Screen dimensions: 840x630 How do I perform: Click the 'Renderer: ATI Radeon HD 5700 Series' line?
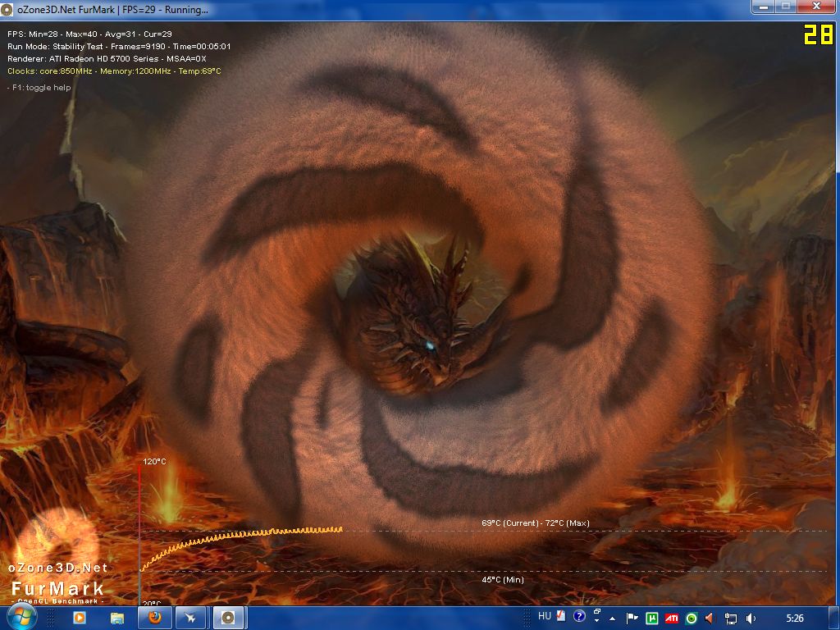point(107,59)
